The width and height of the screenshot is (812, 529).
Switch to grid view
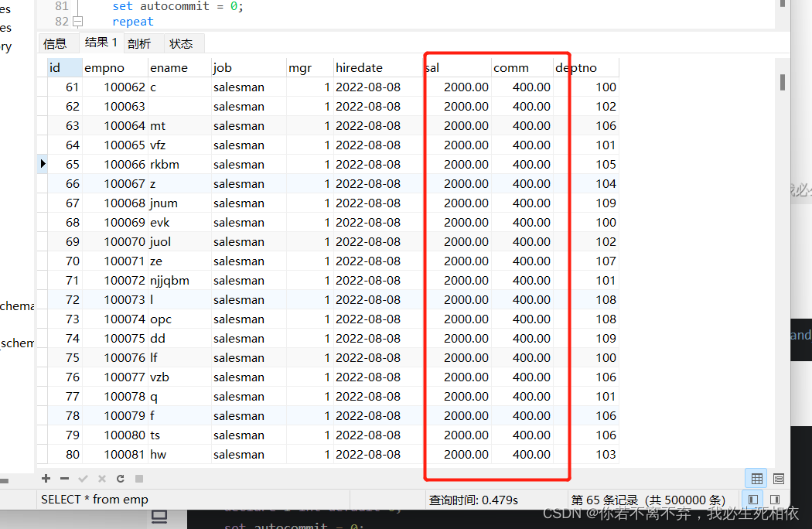[757, 479]
